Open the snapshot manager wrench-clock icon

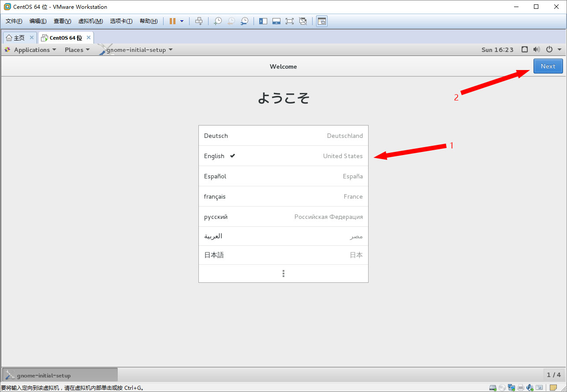pyautogui.click(x=244, y=21)
